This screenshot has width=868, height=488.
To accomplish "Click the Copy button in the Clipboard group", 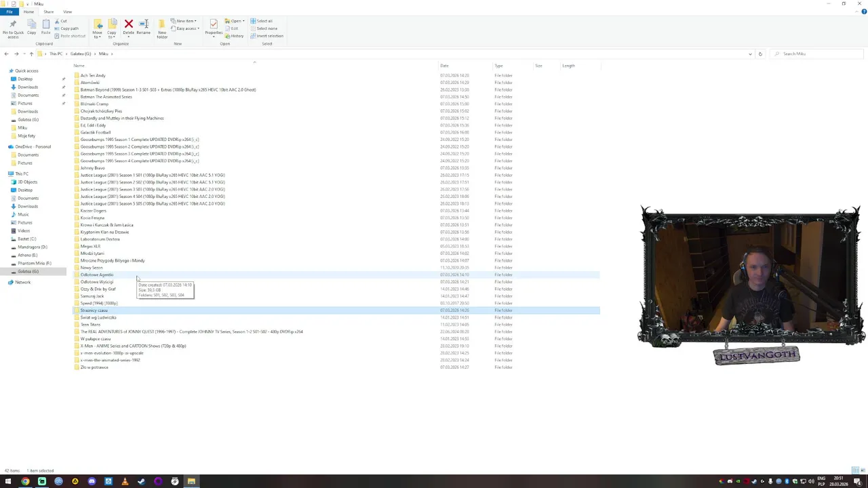I will [x=31, y=27].
